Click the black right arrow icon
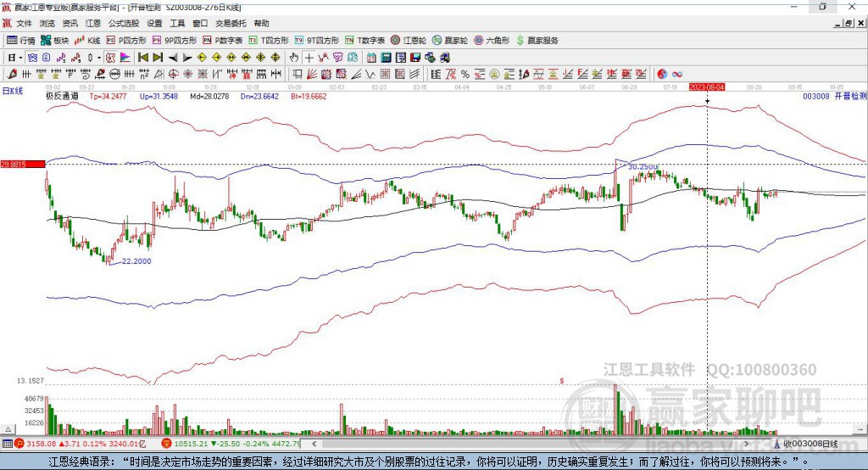The image size is (868, 470). 187,58
